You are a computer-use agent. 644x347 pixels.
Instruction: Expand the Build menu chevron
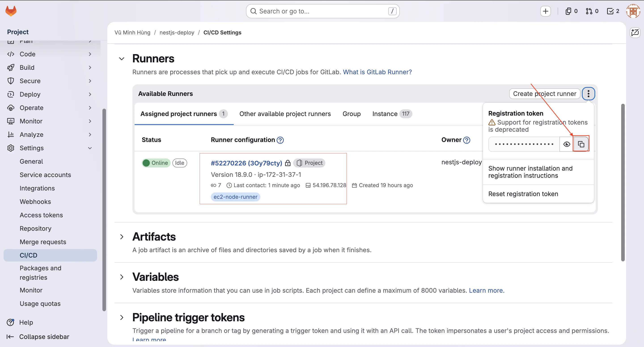[x=90, y=68]
